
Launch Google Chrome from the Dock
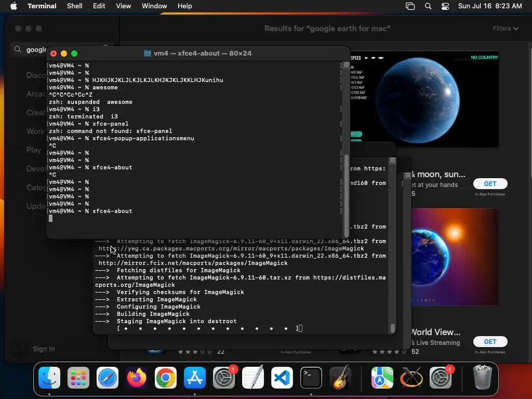166,377
